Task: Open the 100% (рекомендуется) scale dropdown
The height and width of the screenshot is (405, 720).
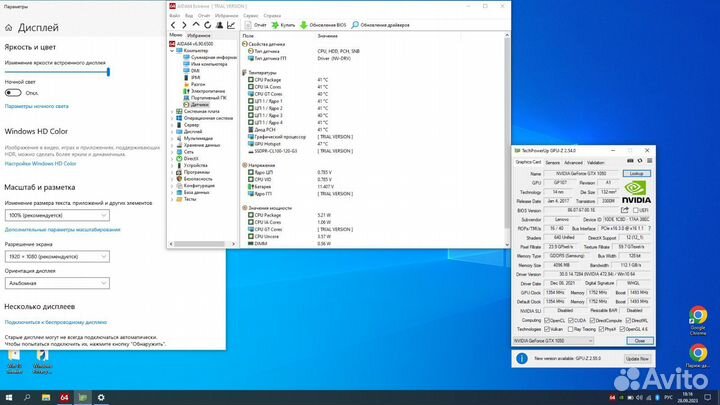Action: point(57,215)
